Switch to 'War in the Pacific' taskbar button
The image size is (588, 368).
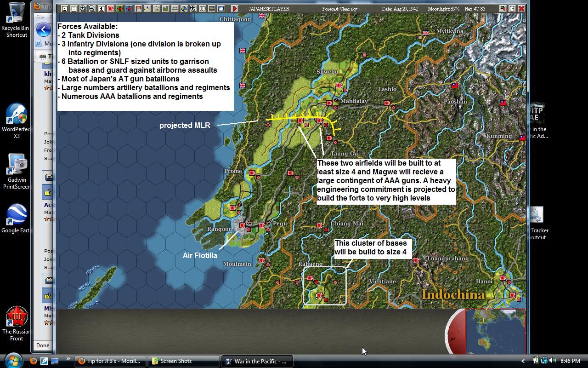257,361
